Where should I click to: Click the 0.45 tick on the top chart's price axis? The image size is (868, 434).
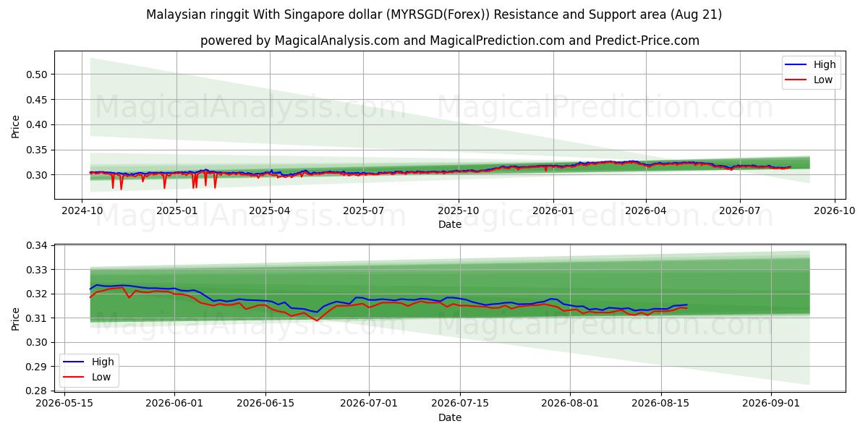tap(38, 100)
